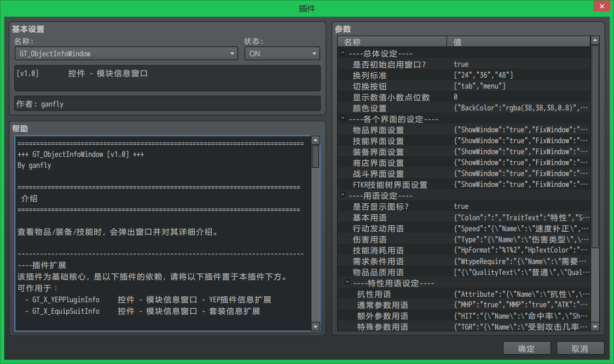614x364 pixels.
Task: Select the 行动发动用语 parameter row
Action: coord(464,228)
